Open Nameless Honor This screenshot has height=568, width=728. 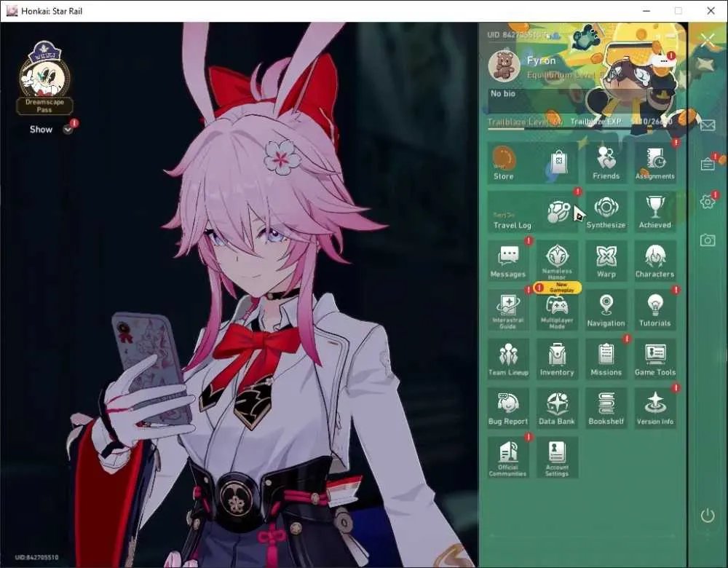[x=557, y=261]
